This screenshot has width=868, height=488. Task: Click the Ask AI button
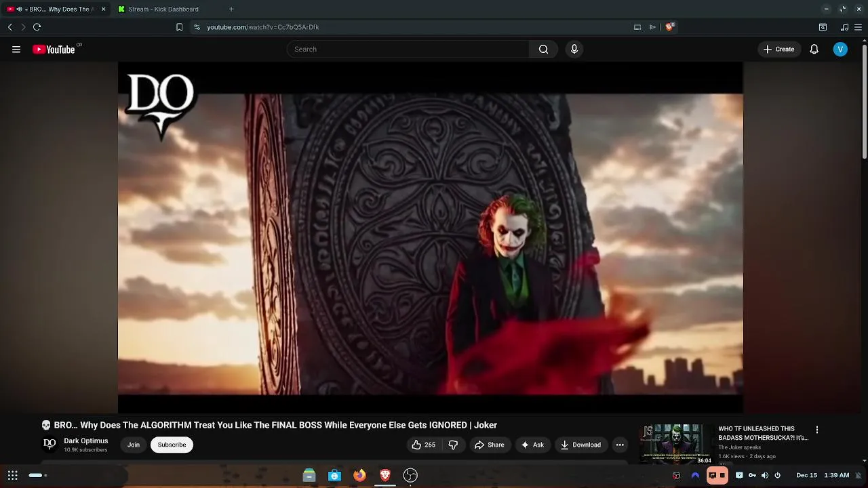pyautogui.click(x=532, y=445)
